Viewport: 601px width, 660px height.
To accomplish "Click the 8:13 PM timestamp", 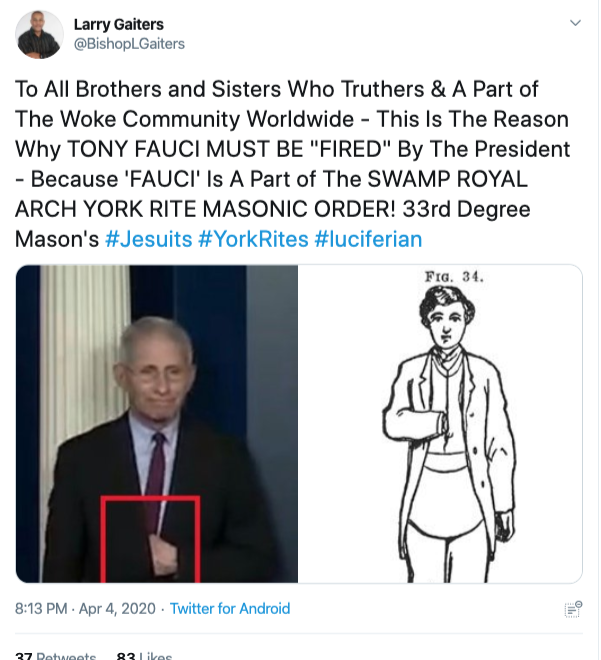I will coord(42,608).
